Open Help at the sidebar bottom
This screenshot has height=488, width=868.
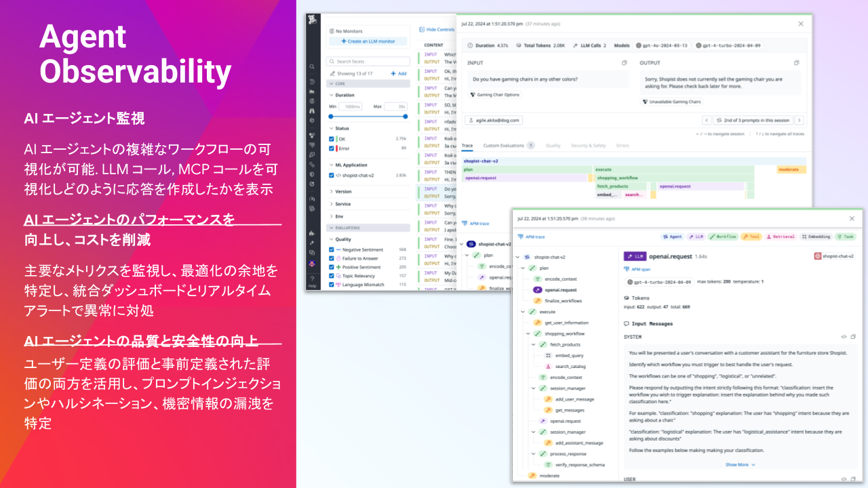pyautogui.click(x=312, y=282)
